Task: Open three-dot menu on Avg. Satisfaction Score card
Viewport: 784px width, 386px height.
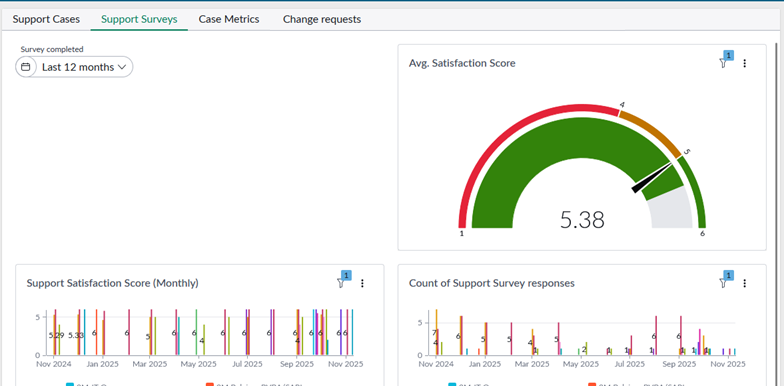Action: (x=744, y=64)
